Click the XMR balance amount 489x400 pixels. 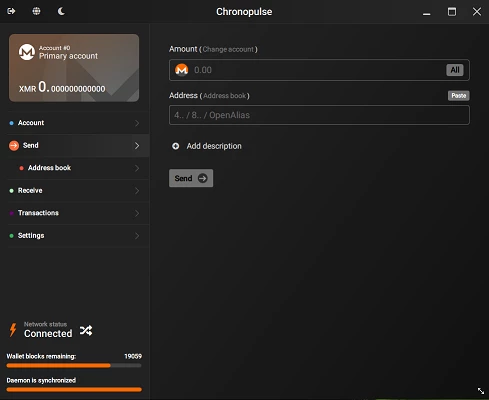[x=62, y=87]
